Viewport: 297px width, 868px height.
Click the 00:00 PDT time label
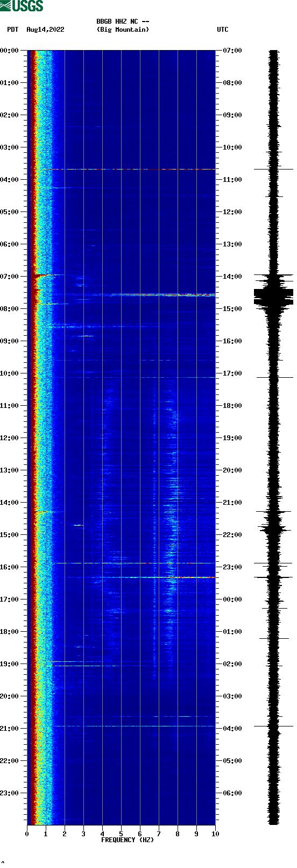10,51
